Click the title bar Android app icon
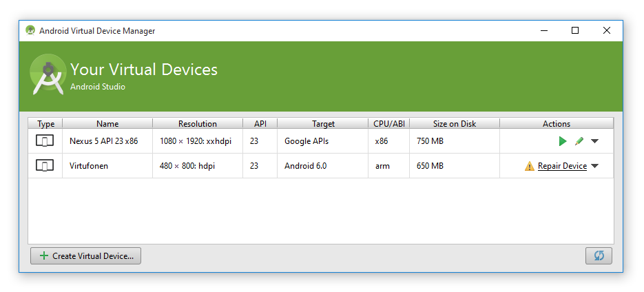The height and width of the screenshot is (292, 644). [30, 30]
